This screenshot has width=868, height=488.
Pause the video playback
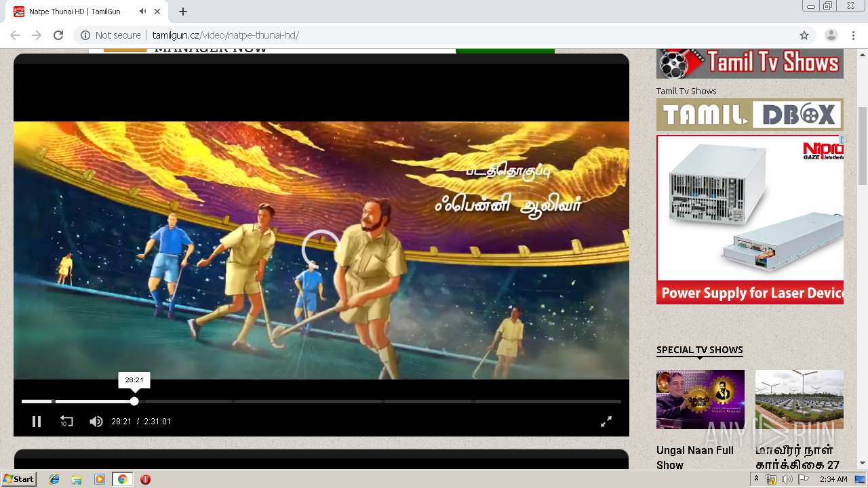click(37, 422)
